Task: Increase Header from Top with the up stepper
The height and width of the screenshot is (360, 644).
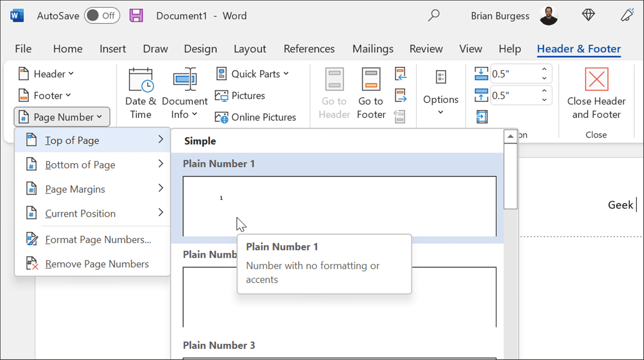Action: click(544, 69)
